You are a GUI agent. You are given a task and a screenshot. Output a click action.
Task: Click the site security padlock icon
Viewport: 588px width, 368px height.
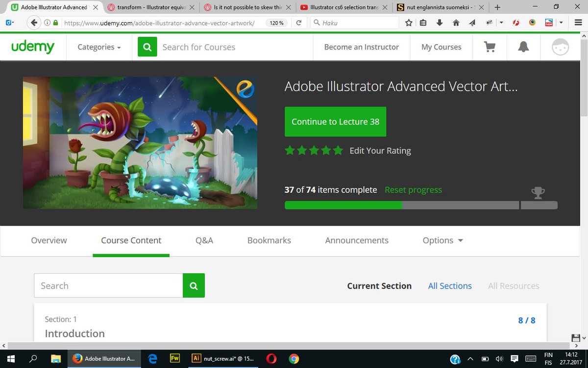pyautogui.click(x=55, y=23)
